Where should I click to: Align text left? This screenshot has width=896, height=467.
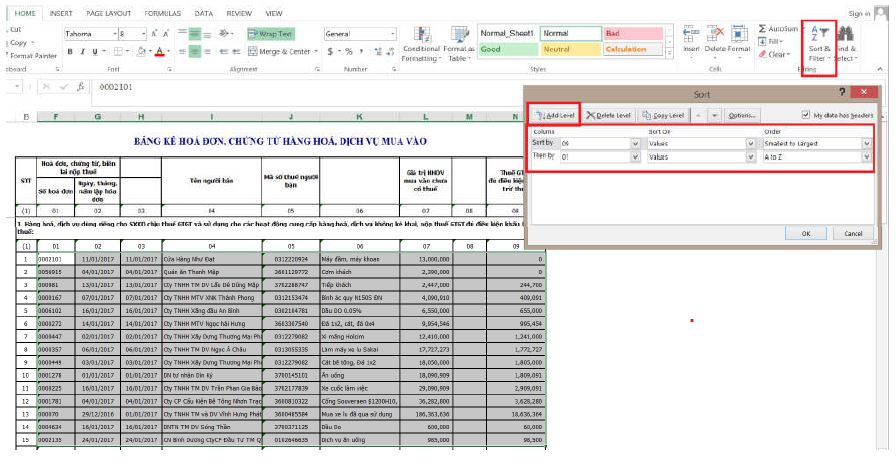click(182, 51)
